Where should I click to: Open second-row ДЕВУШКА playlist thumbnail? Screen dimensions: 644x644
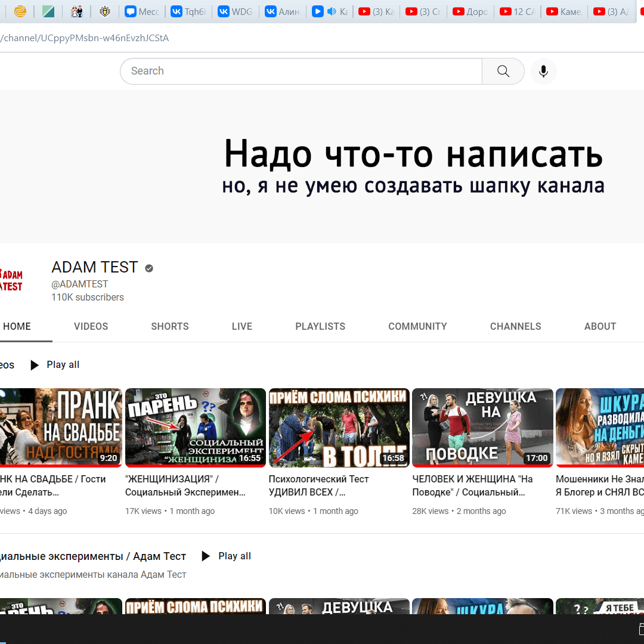pos(339,606)
